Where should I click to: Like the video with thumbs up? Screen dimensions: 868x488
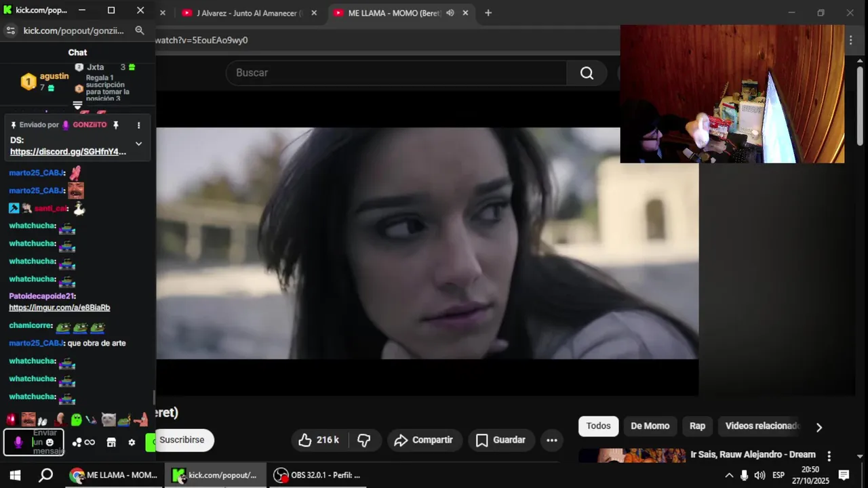318,440
